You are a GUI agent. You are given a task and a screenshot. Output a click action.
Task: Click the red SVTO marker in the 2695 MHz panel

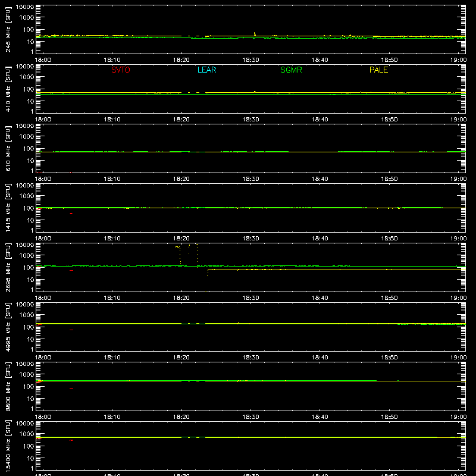click(71, 270)
